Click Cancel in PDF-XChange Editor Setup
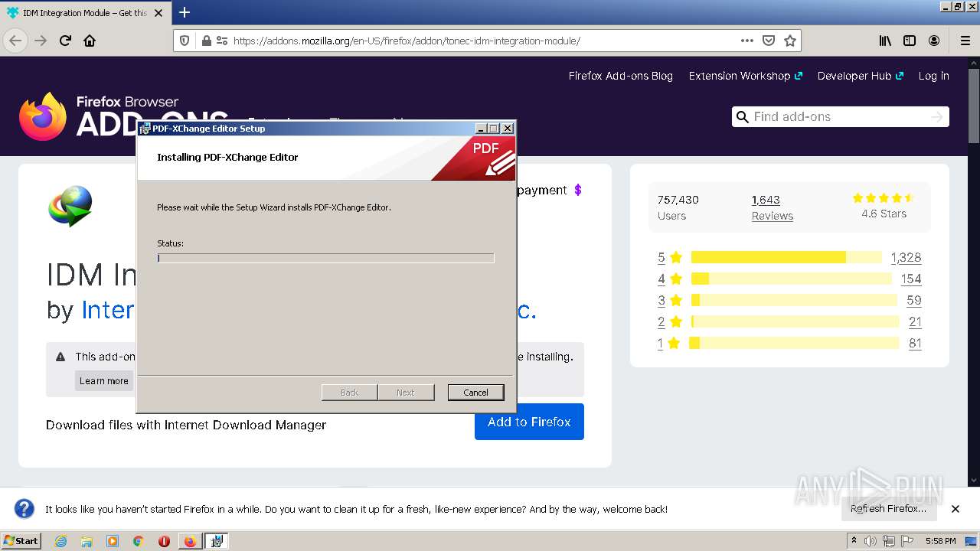The image size is (980, 551). (x=475, y=393)
